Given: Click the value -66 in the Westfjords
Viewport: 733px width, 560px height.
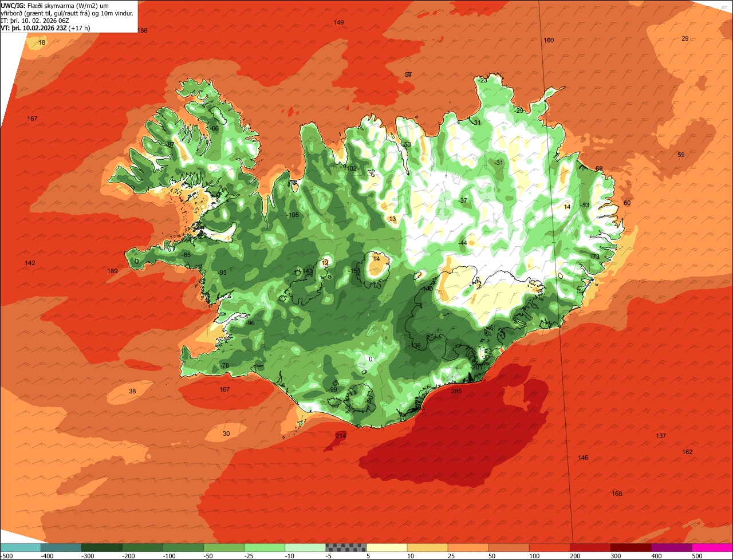Looking at the screenshot, I should [x=214, y=128].
